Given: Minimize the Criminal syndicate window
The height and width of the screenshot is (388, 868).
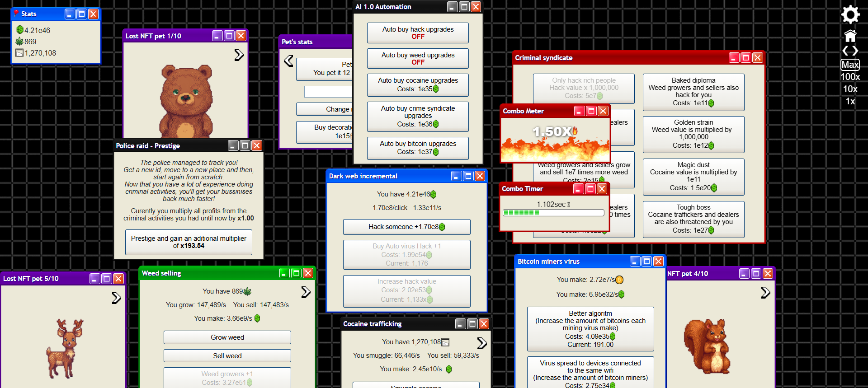Looking at the screenshot, I should coord(734,58).
